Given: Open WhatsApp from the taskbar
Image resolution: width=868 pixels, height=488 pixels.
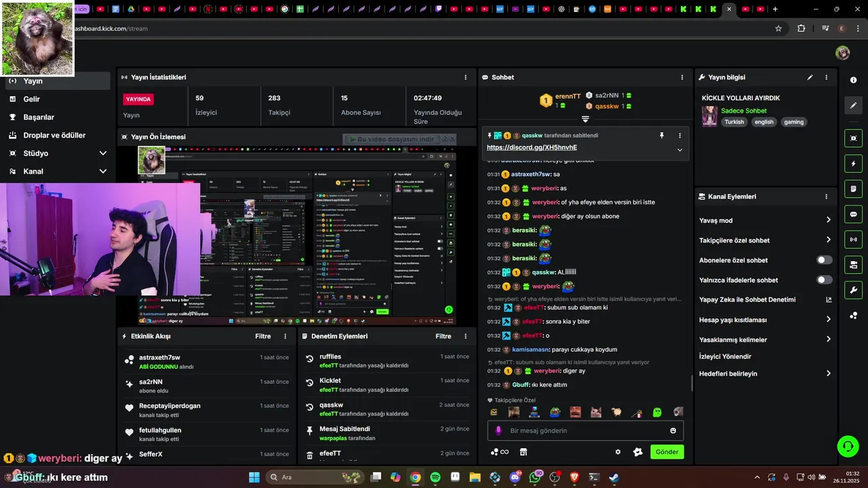Looking at the screenshot, I should coord(535,477).
